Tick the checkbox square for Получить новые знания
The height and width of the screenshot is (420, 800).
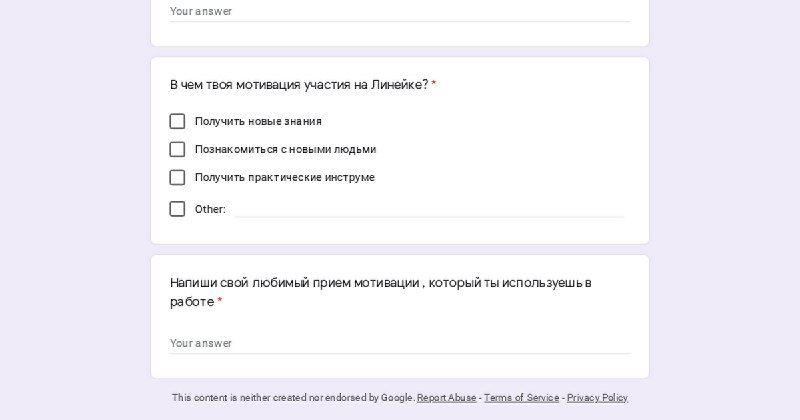[177, 121]
